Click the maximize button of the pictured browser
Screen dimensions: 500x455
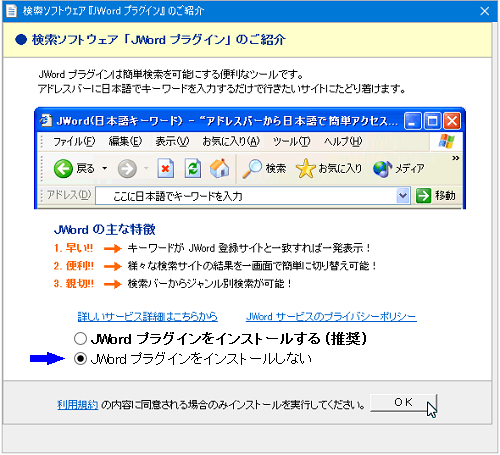[432, 121]
